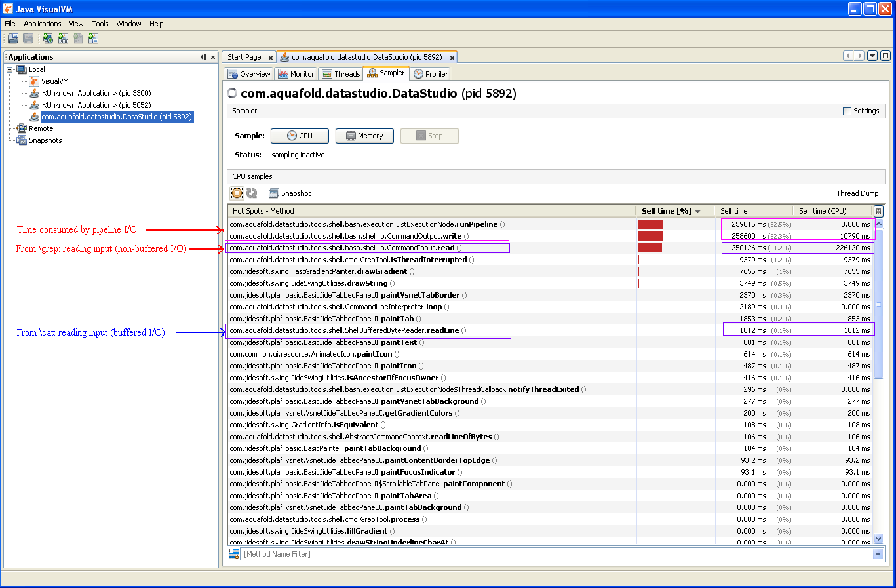This screenshot has width=896, height=588.
Task: Switch to the Threads tab
Action: point(341,74)
